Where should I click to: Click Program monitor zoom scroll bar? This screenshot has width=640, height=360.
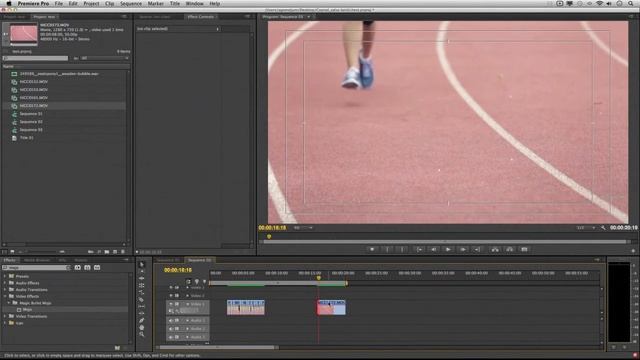point(445,242)
